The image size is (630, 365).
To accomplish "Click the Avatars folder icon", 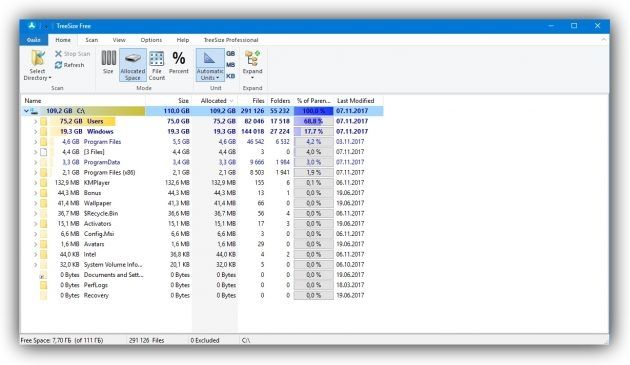I will [43, 244].
